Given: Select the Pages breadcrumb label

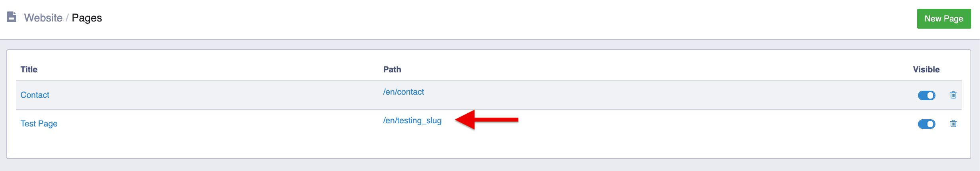Looking at the screenshot, I should click(x=87, y=18).
